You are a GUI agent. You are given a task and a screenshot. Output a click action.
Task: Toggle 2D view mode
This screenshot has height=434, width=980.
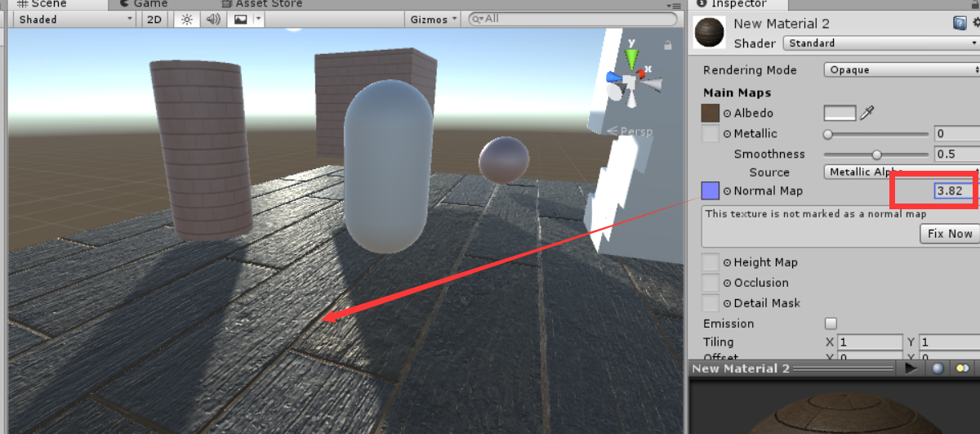coord(154,19)
